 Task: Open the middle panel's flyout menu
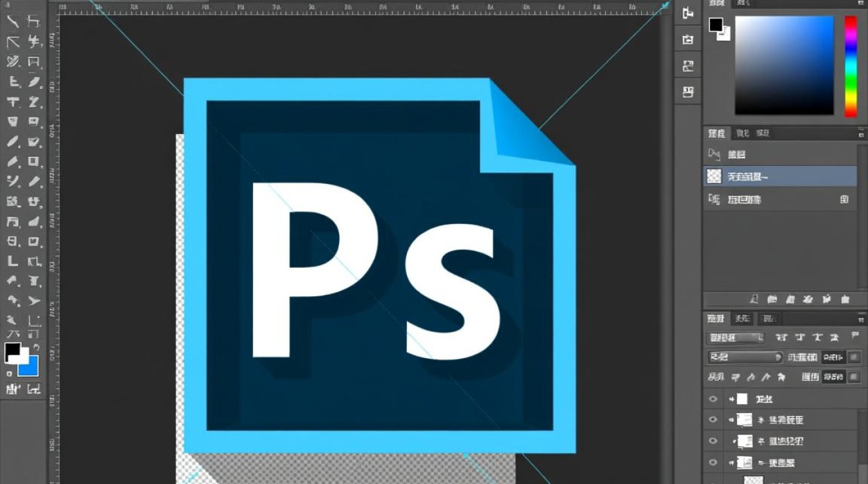click(862, 135)
